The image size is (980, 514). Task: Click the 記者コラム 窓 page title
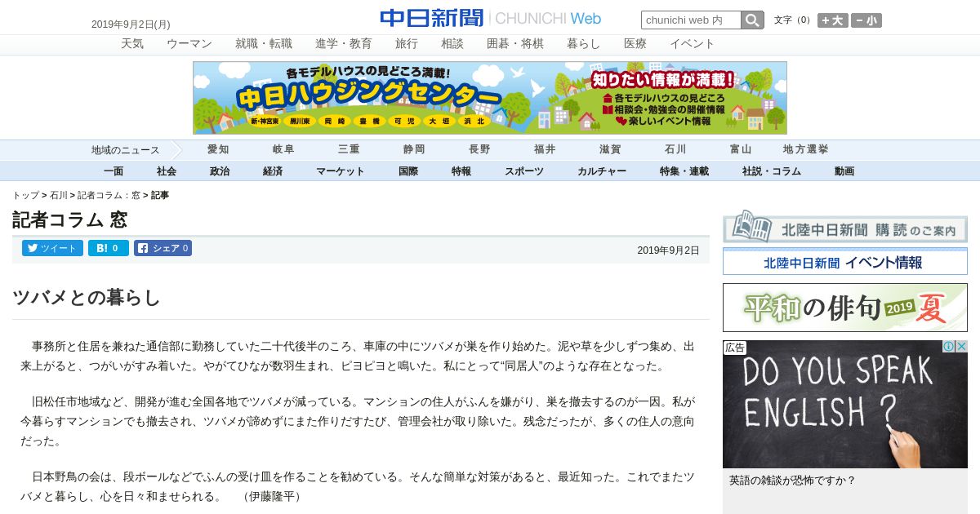pos(69,219)
